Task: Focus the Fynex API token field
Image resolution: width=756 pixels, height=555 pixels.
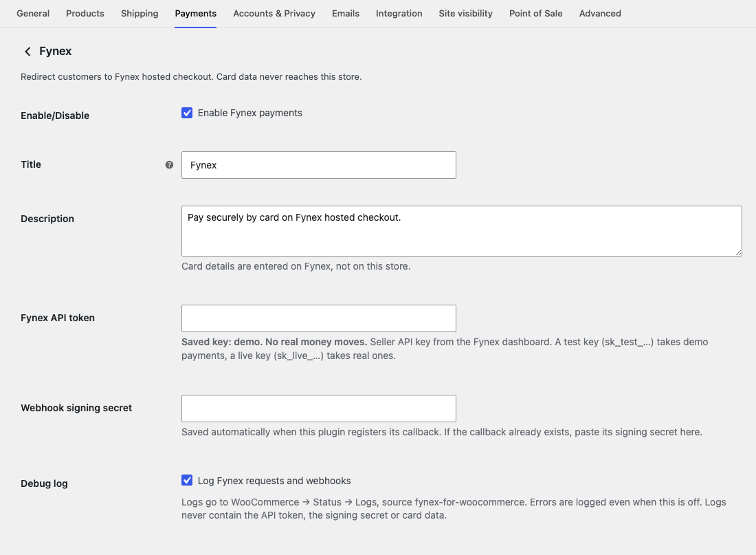Action: 319,318
